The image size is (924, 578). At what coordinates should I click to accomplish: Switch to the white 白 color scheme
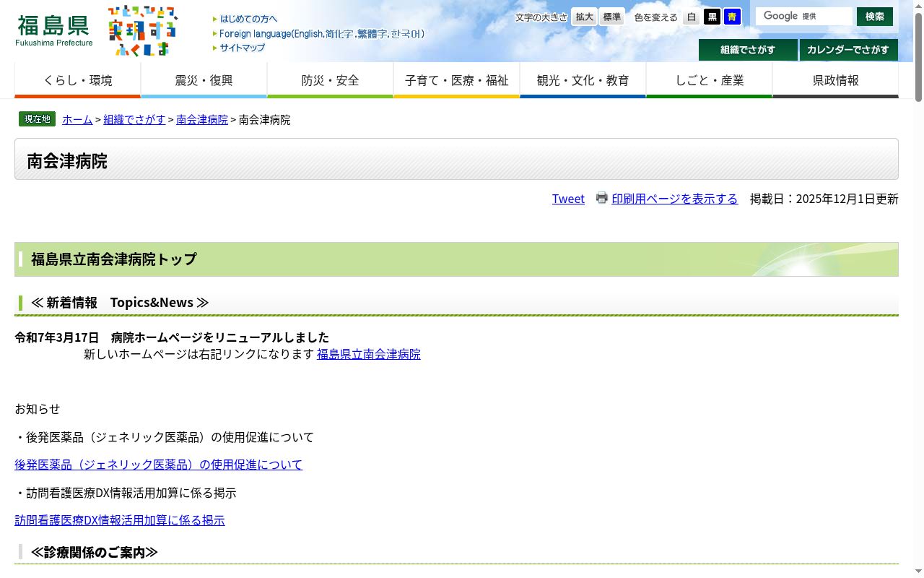pos(692,17)
